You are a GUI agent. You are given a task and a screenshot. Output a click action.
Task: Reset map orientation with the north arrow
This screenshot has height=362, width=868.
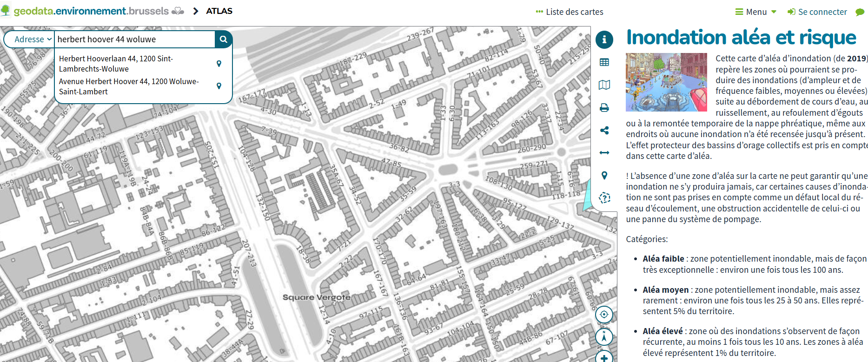[x=603, y=337]
